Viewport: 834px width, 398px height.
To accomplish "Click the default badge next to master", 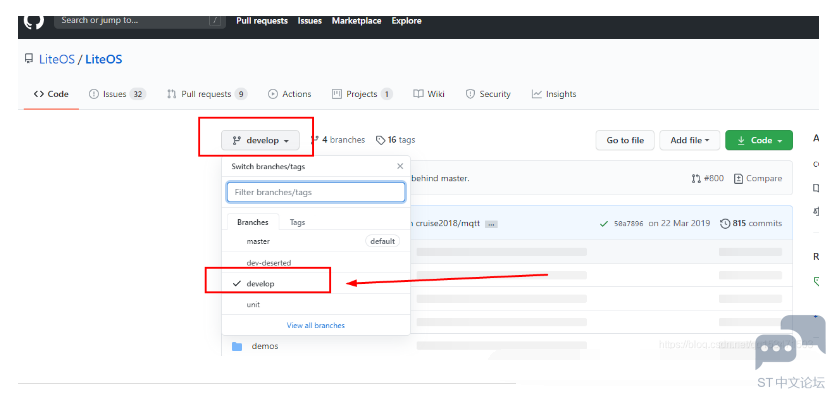I will click(382, 241).
